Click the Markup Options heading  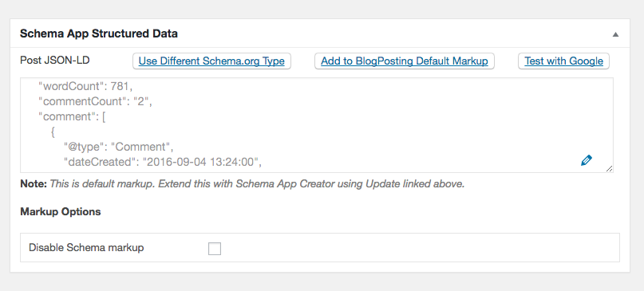(61, 212)
